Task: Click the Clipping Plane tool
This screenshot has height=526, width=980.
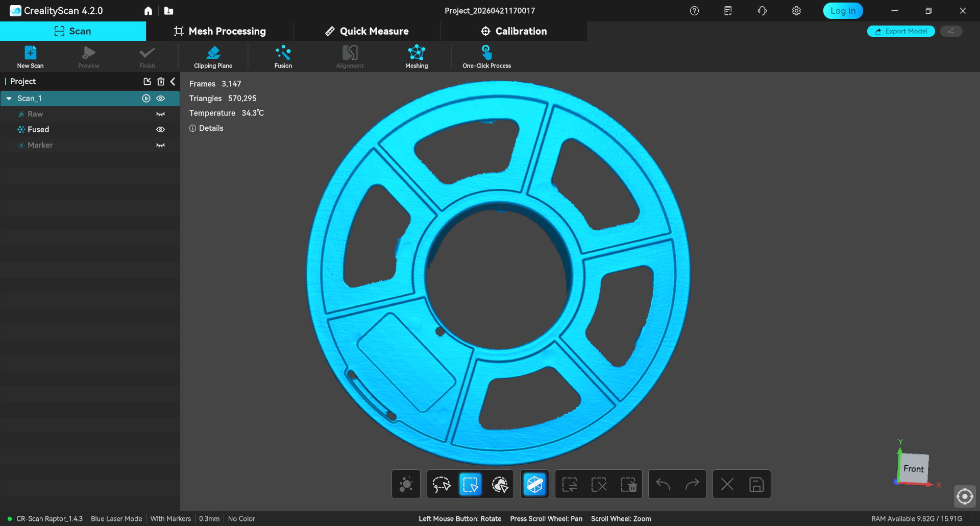Action: coord(213,57)
